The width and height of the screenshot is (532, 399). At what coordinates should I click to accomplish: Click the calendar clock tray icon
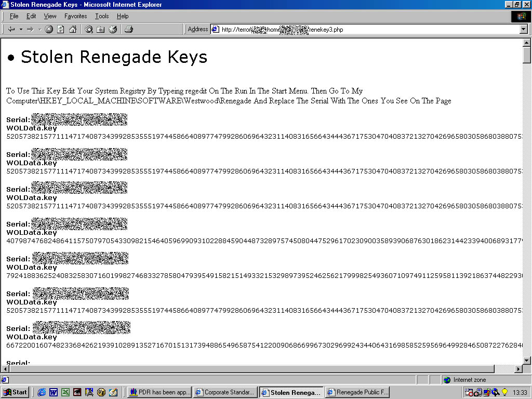[469, 392]
